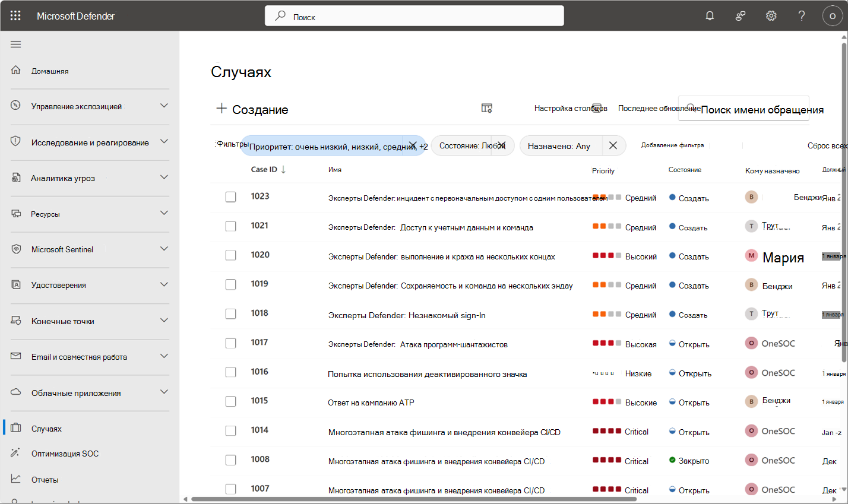Click the Удостоверения icon
This screenshot has height=504, width=848.
click(16, 285)
